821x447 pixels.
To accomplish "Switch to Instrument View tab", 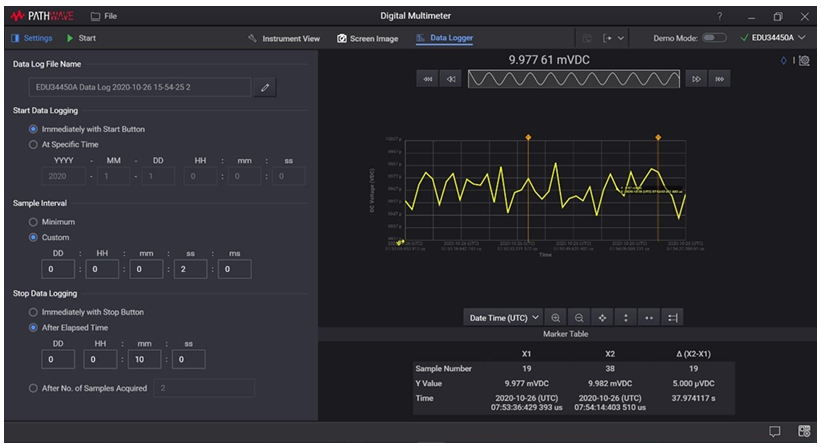I will pos(284,38).
